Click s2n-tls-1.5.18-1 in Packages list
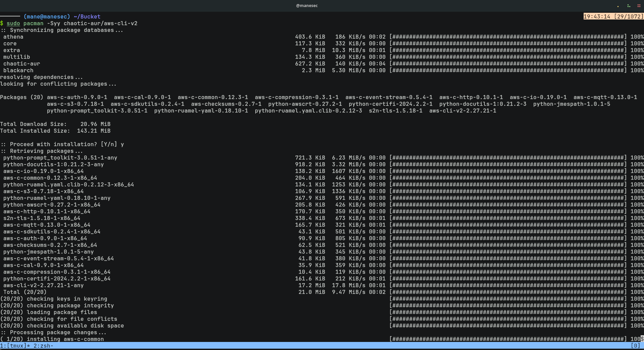Viewport: 644px width, 350px height. tap(395, 111)
